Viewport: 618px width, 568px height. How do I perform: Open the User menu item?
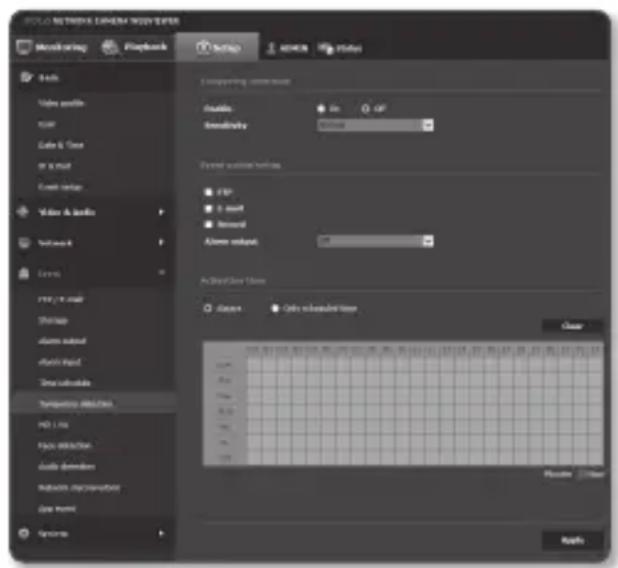point(47,125)
